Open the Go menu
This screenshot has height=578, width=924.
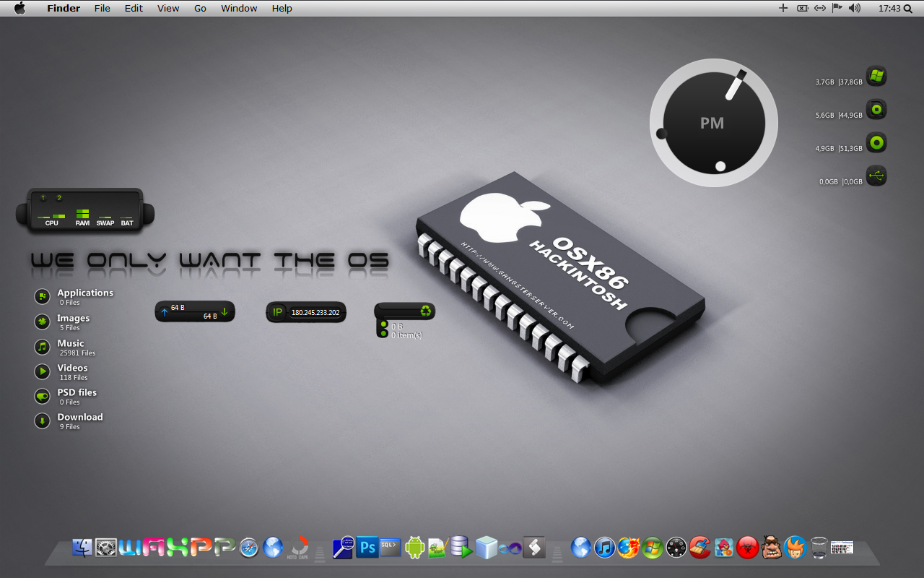click(200, 8)
